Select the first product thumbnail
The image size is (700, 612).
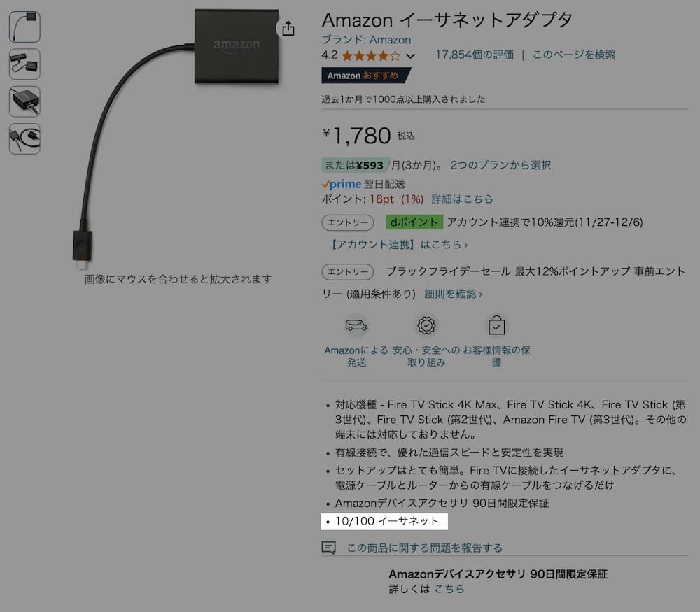(24, 27)
